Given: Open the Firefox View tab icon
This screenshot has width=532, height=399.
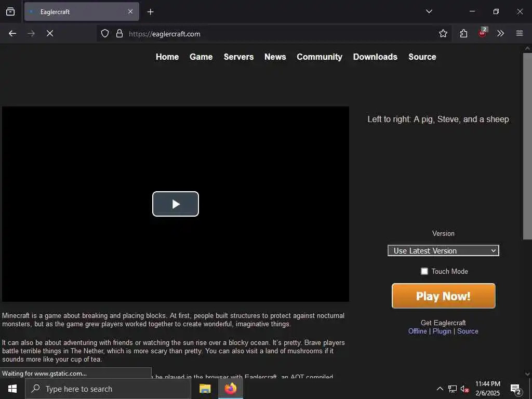Looking at the screenshot, I should 10,11.
